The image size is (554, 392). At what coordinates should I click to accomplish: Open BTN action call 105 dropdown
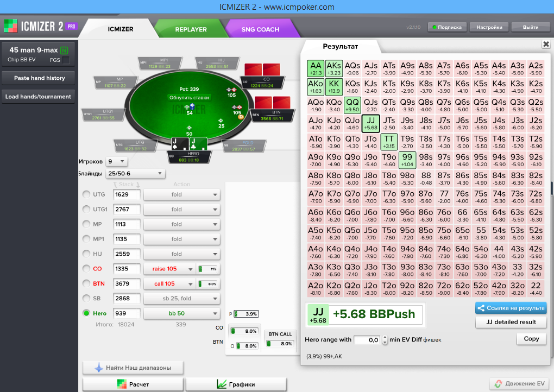point(169,283)
